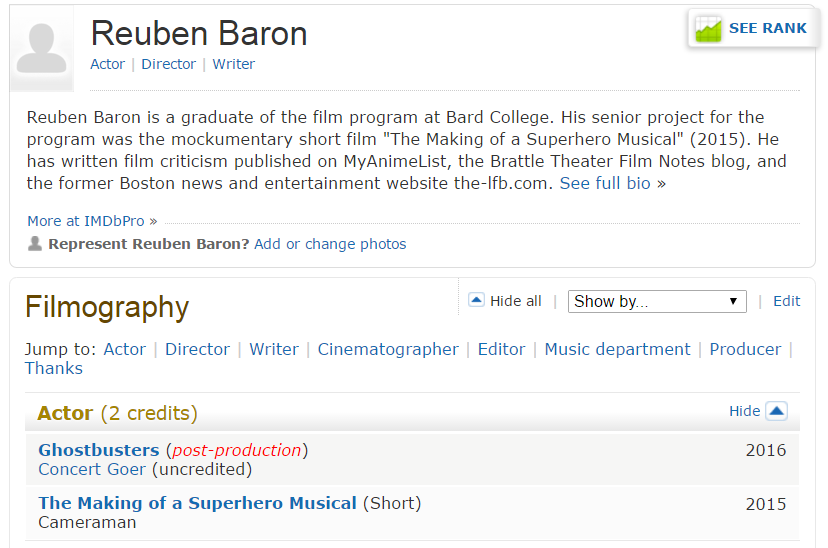Click Writer link under Reuben Baron name
Screen dimensions: 828x548
[233, 64]
